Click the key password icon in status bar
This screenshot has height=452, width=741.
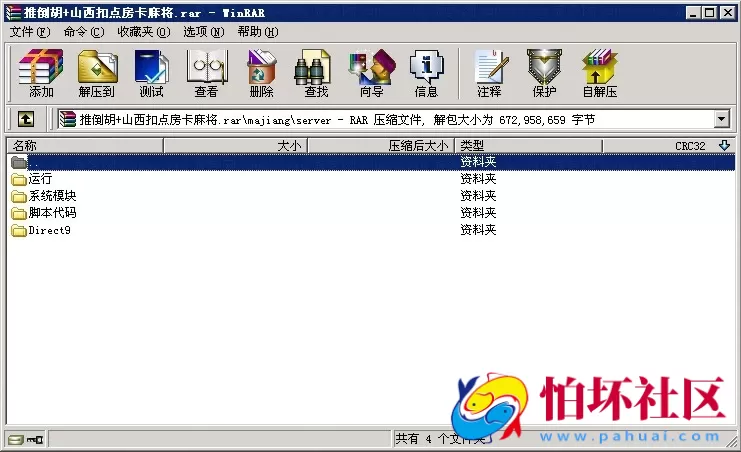[35, 440]
